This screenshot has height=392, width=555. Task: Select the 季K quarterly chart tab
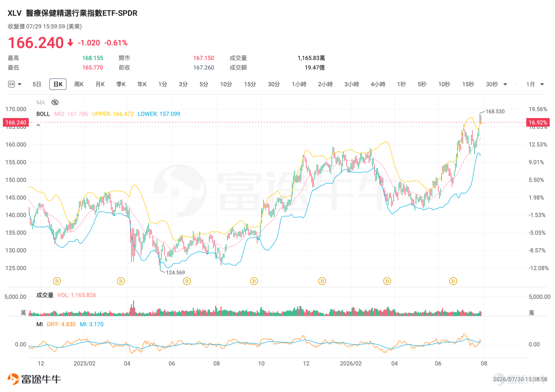[121, 84]
